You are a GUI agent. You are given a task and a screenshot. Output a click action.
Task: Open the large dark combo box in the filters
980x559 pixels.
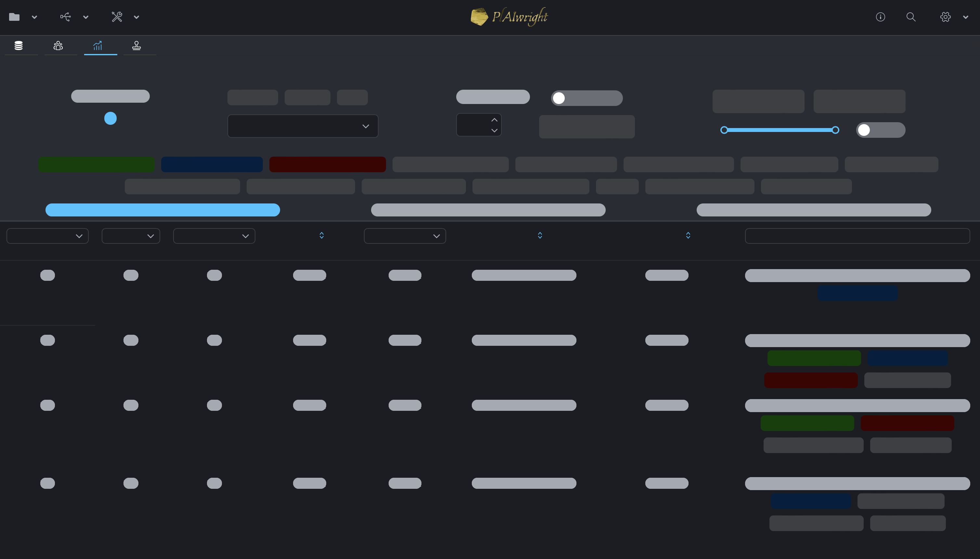coord(303,126)
